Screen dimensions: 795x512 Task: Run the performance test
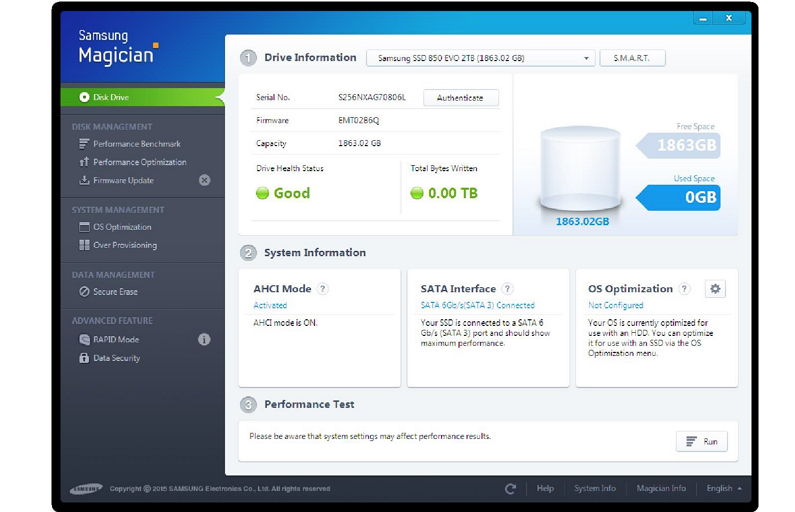(702, 442)
